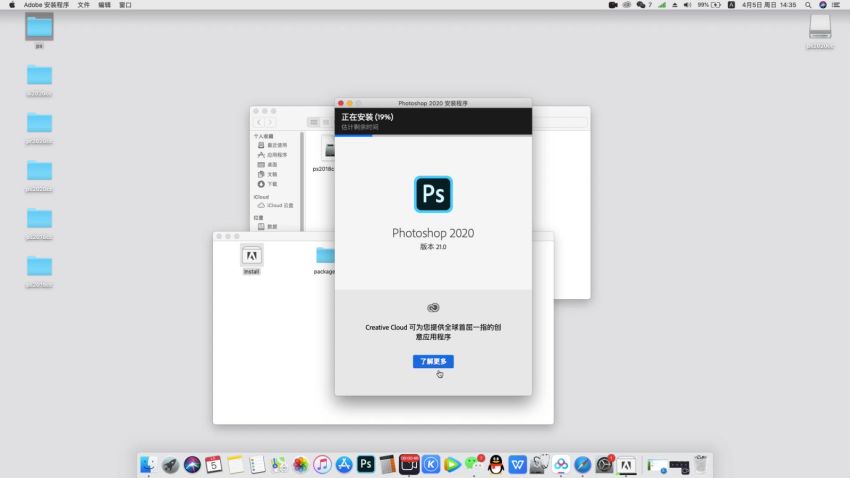Select the packages folder in Finder window
The width and height of the screenshot is (850, 478).
[x=324, y=260]
